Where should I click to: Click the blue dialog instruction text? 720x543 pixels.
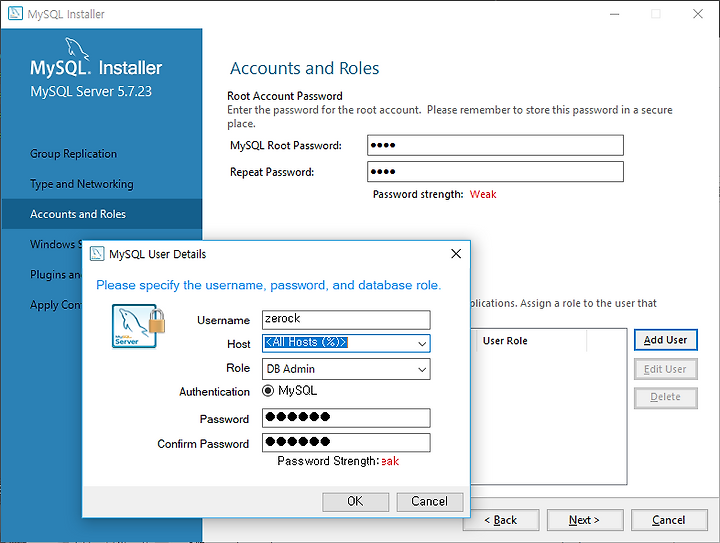(269, 285)
